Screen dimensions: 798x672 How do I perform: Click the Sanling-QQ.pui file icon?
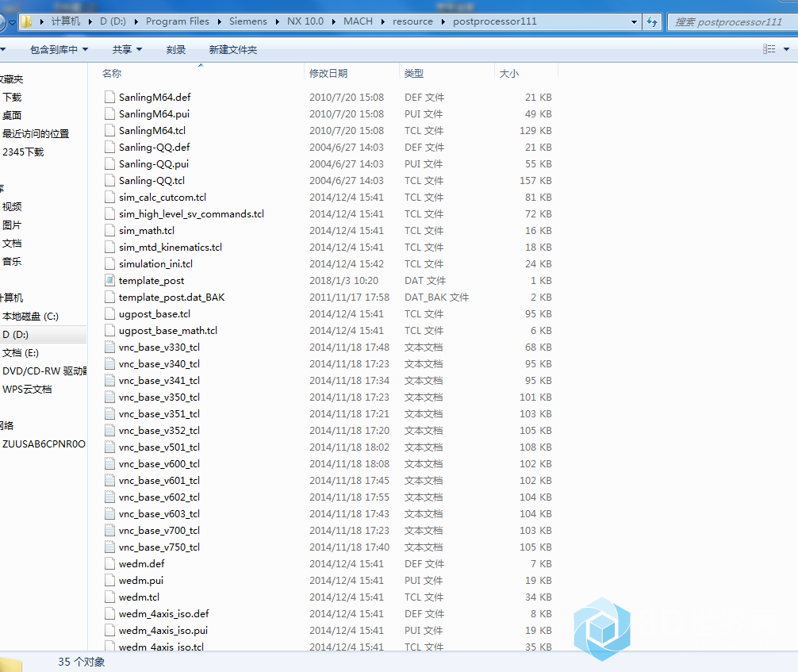(109, 163)
